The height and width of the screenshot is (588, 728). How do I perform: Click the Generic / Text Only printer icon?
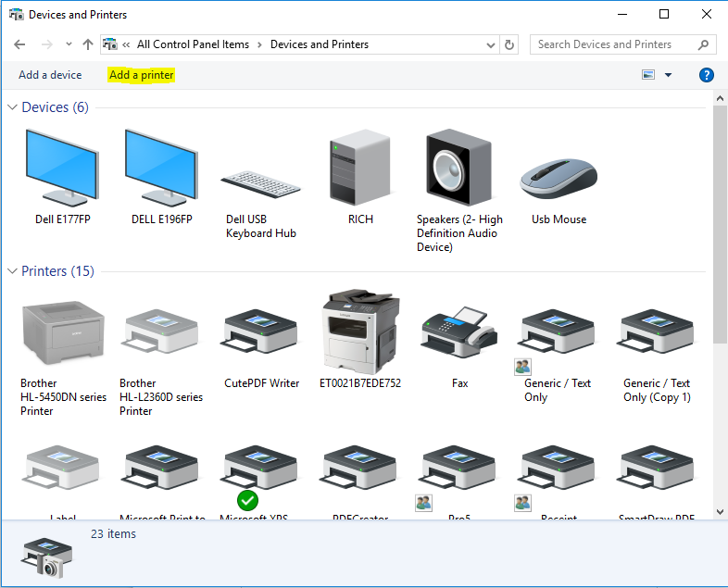(558, 332)
